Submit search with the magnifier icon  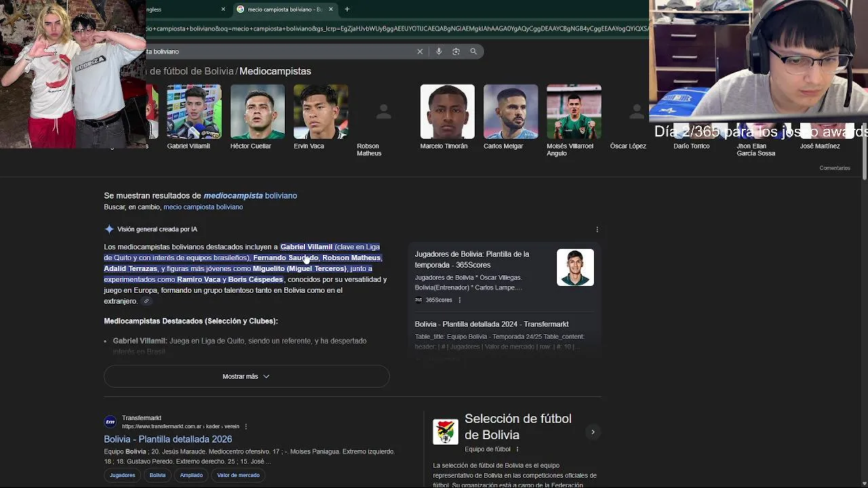click(473, 52)
